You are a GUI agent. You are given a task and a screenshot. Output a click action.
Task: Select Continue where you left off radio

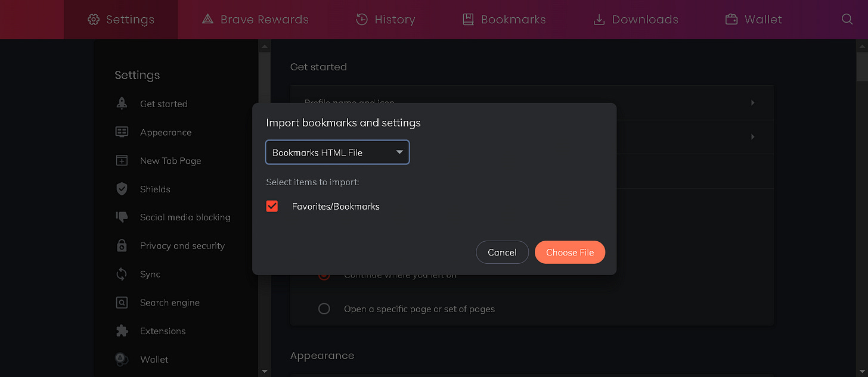[324, 275]
